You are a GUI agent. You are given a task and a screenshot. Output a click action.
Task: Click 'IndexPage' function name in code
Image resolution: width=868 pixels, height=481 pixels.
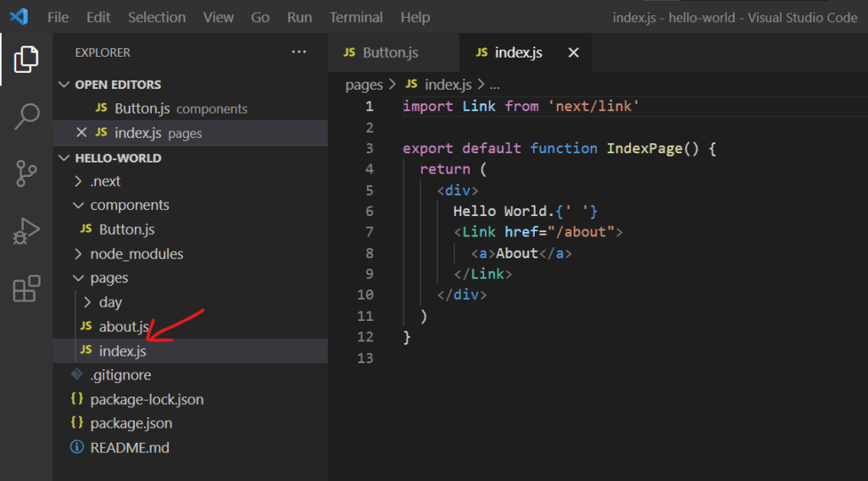tap(644, 148)
